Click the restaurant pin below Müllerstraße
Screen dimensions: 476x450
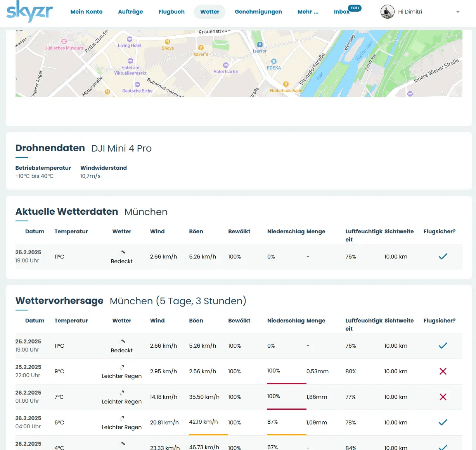click(107, 92)
